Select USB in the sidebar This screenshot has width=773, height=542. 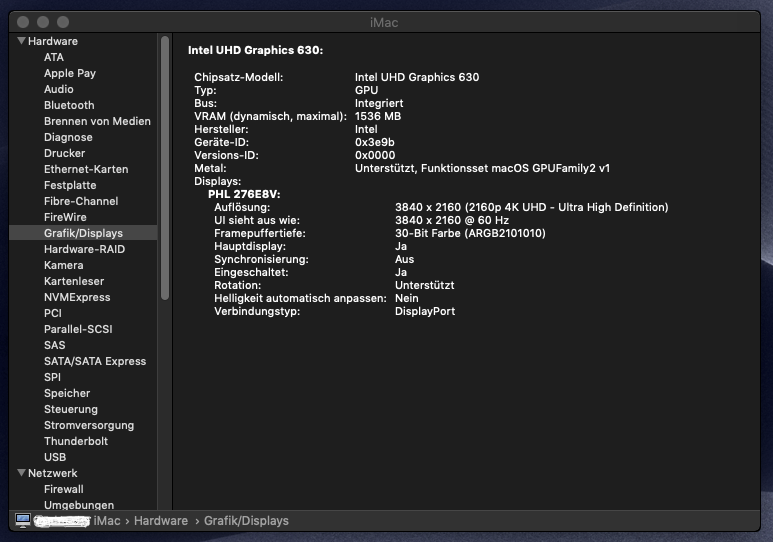coord(55,457)
